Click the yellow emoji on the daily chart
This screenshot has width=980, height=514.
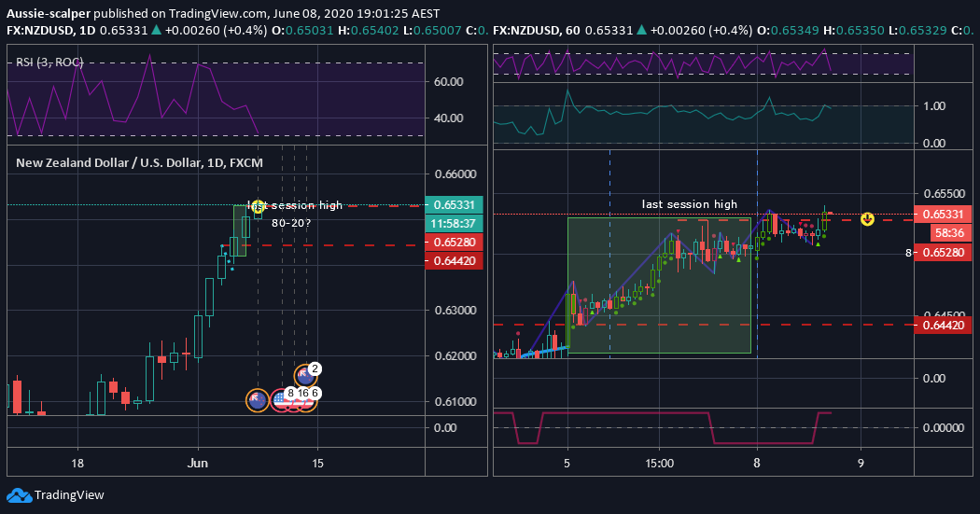(259, 207)
